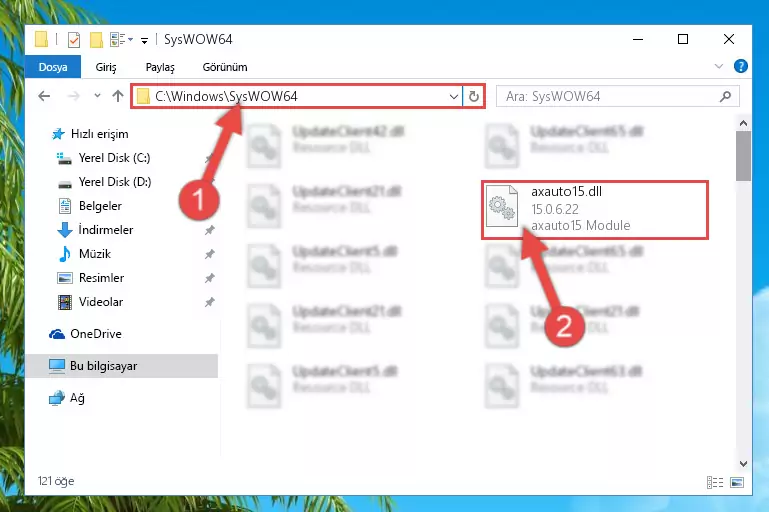The height and width of the screenshot is (512, 769).
Task: Click the scrollbar up arrow
Action: tap(743, 123)
